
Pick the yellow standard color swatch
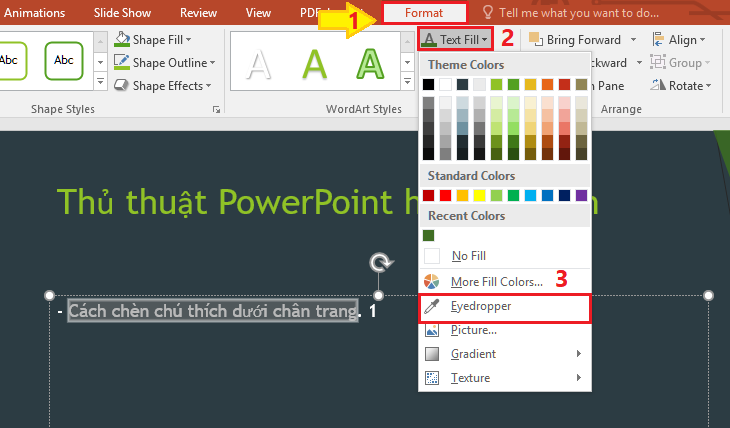[479, 196]
